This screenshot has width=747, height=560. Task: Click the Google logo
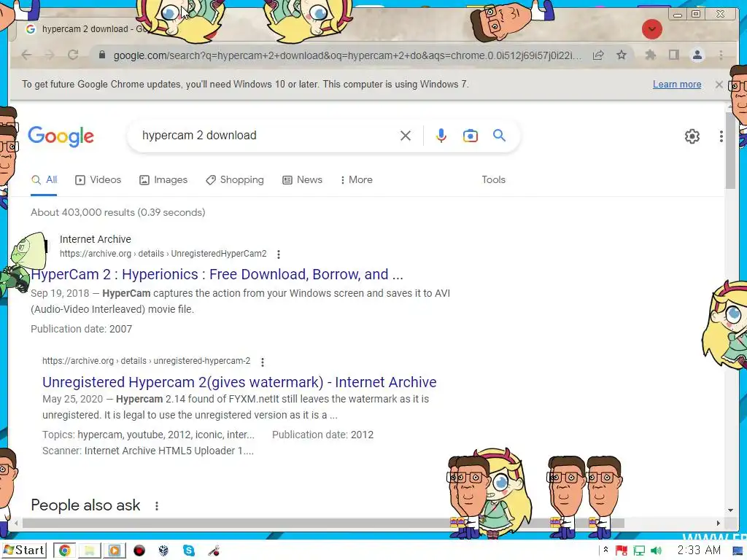click(x=61, y=136)
